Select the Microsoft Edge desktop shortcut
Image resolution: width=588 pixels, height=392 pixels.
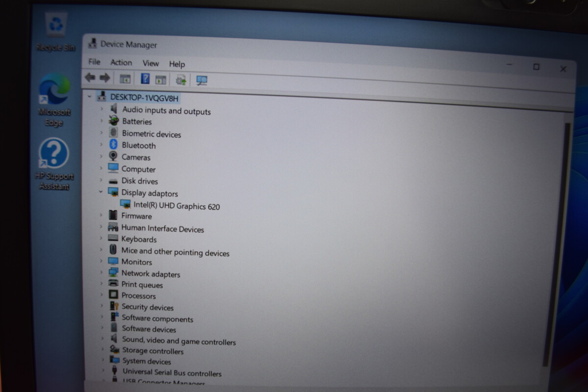pyautogui.click(x=54, y=100)
